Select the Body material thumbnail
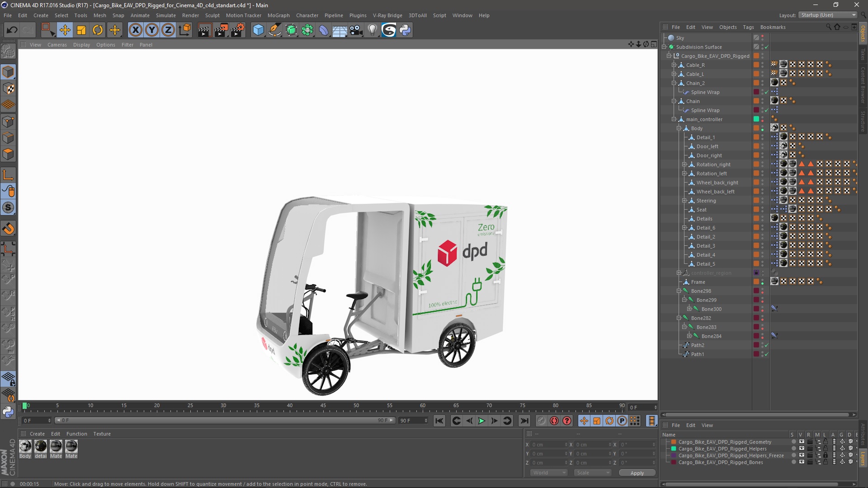This screenshot has height=488, width=868. point(25,446)
